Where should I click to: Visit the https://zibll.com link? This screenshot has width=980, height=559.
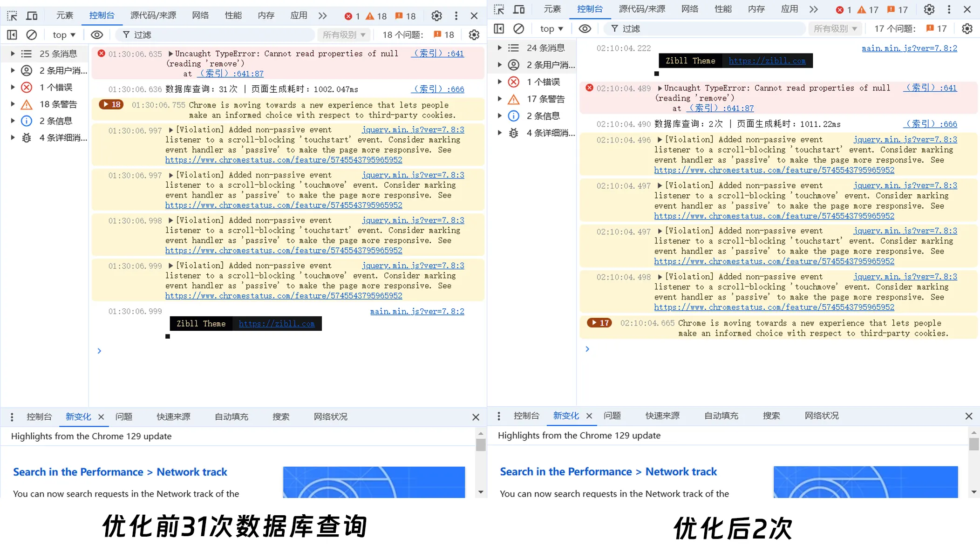coord(278,323)
